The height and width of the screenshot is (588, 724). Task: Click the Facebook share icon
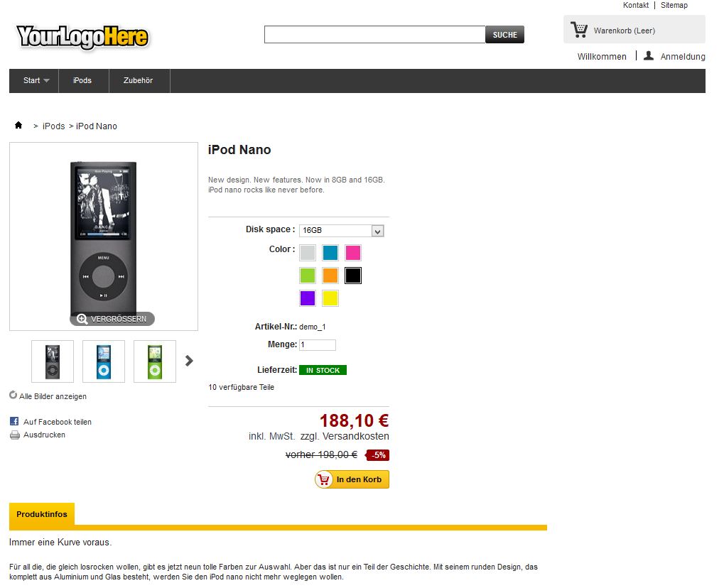coord(14,421)
